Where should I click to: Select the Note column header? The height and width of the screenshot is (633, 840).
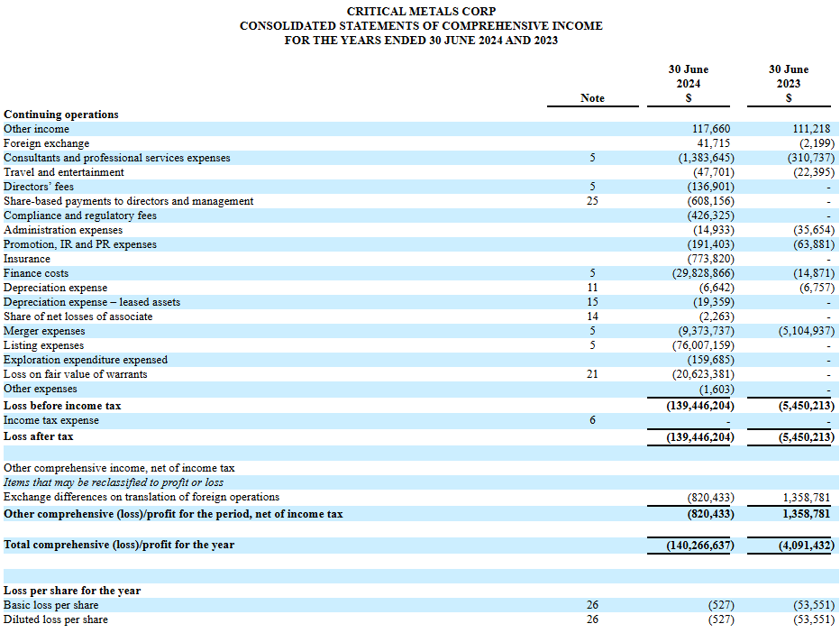592,98
